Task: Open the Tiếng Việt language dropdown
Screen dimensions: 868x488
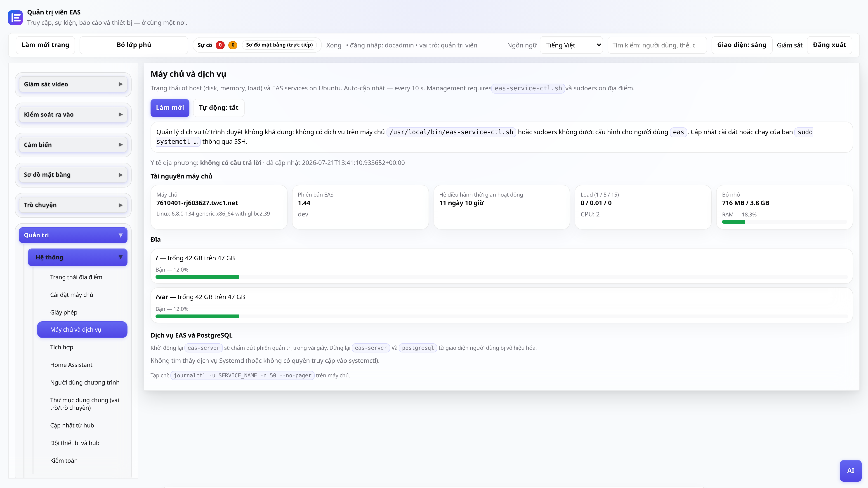Action: click(571, 45)
